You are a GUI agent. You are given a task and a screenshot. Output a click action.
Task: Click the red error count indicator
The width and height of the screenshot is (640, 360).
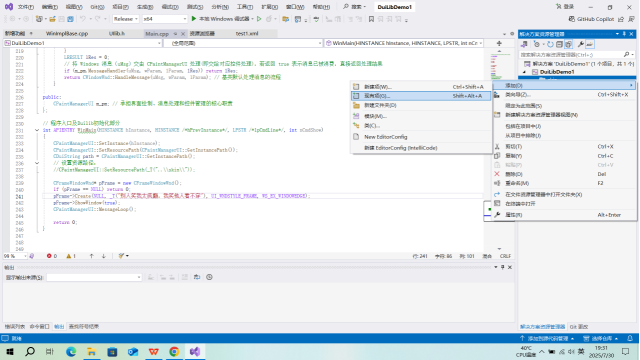(x=52, y=256)
